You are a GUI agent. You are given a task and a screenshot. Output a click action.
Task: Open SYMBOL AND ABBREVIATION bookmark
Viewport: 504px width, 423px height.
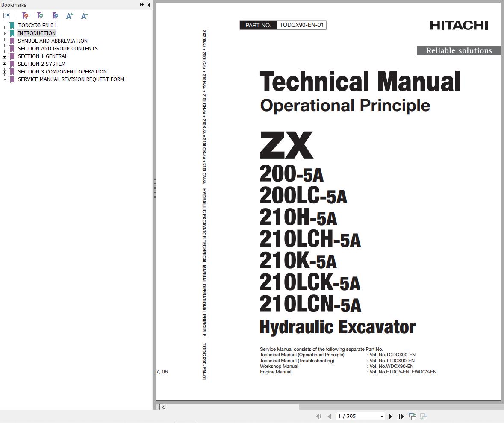pos(53,41)
